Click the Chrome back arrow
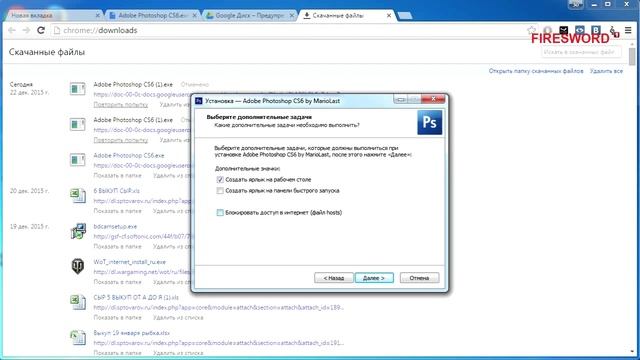The image size is (640, 360). (x=12, y=30)
